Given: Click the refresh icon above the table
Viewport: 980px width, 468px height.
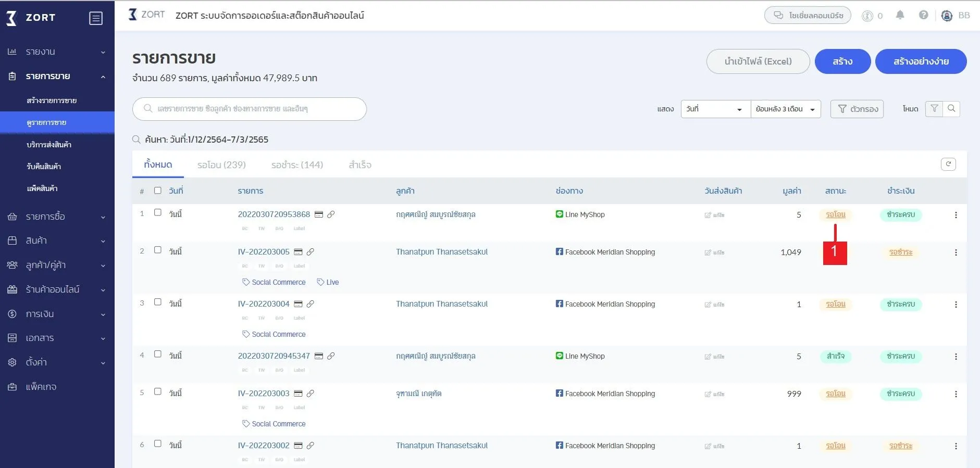Looking at the screenshot, I should click(948, 164).
